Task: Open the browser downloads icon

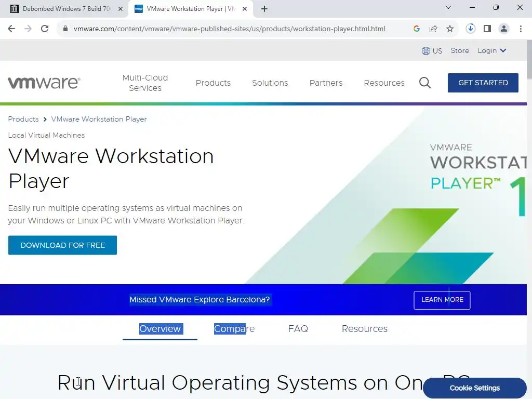Action: point(471,29)
